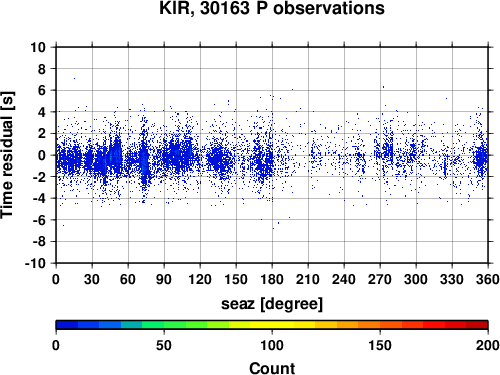The image size is (500, 375).
Task: Click the dark blue start of colorbar
Action: point(67,325)
